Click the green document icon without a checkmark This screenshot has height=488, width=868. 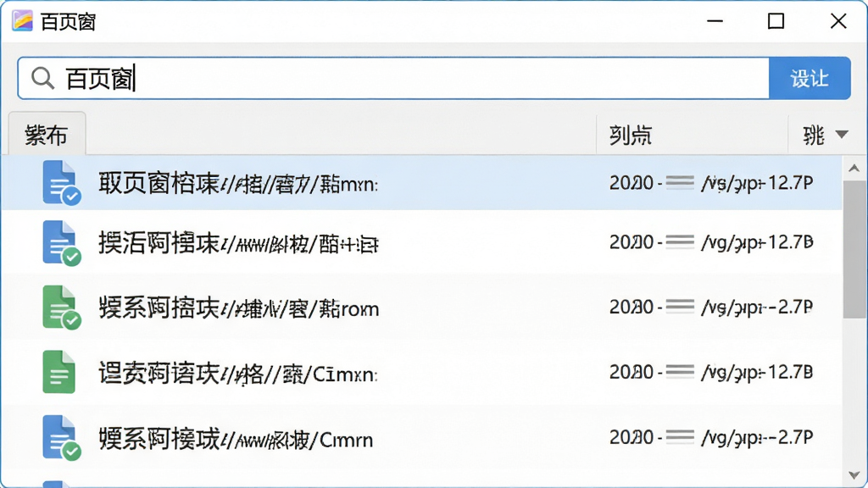click(58, 372)
